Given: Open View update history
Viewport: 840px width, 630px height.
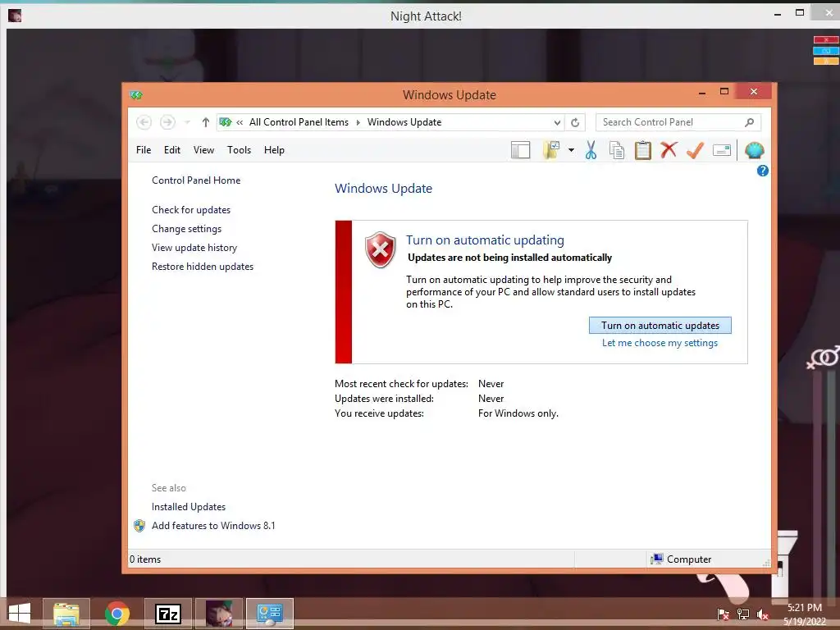Looking at the screenshot, I should pyautogui.click(x=194, y=248).
